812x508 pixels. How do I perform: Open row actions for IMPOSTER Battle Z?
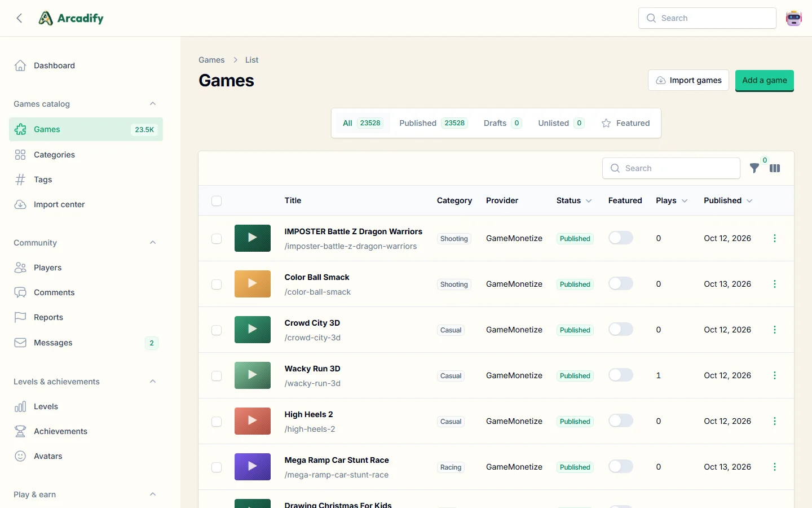click(x=775, y=238)
